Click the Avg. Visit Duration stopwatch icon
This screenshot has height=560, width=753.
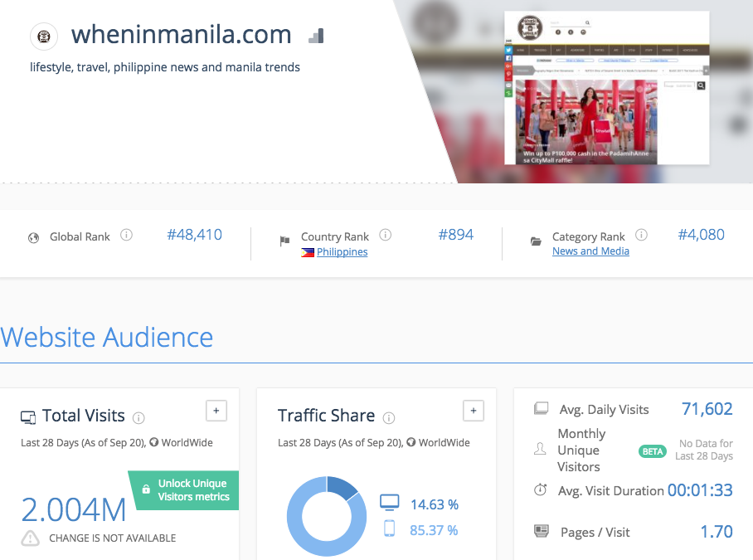click(540, 489)
